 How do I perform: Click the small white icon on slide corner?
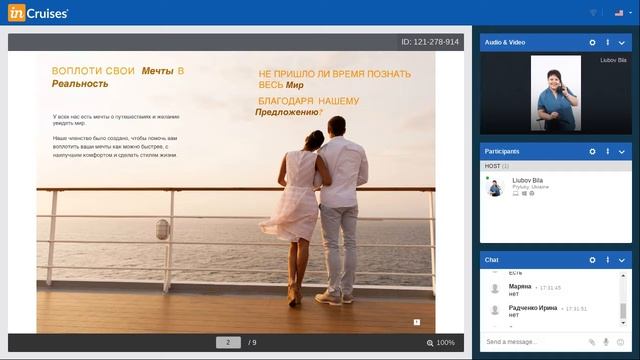click(x=417, y=322)
